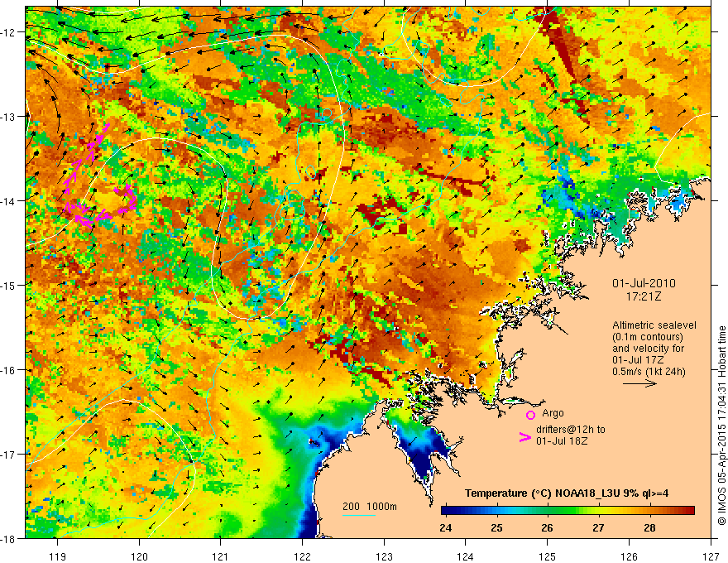The height and width of the screenshot is (563, 728).
Task: Click the 0.5m/s velocity scale arrow
Action: [x=639, y=383]
